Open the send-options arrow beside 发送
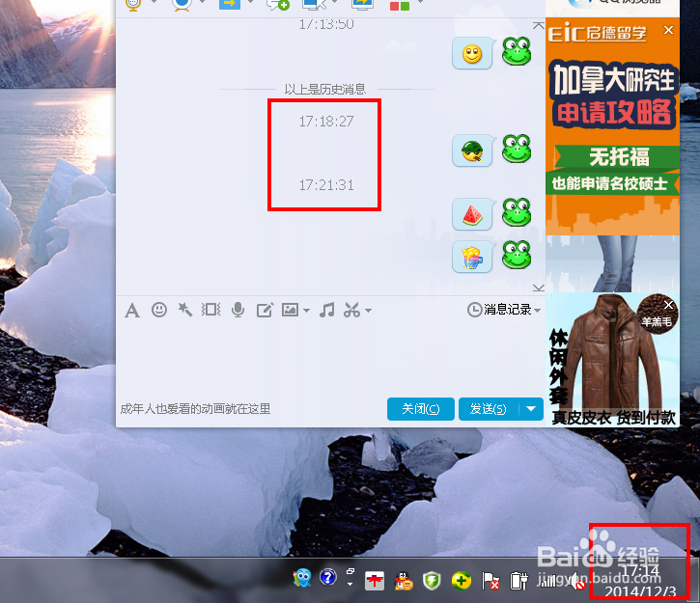This screenshot has height=603, width=700. 531,408
